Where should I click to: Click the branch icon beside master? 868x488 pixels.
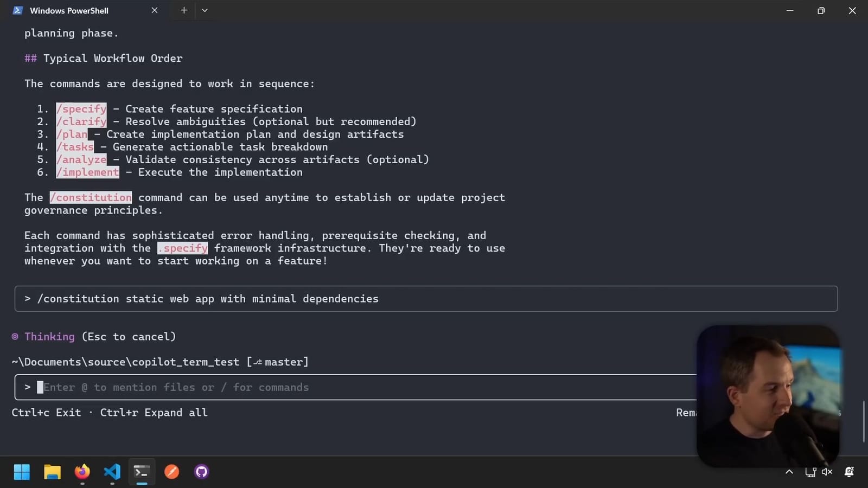(258, 361)
